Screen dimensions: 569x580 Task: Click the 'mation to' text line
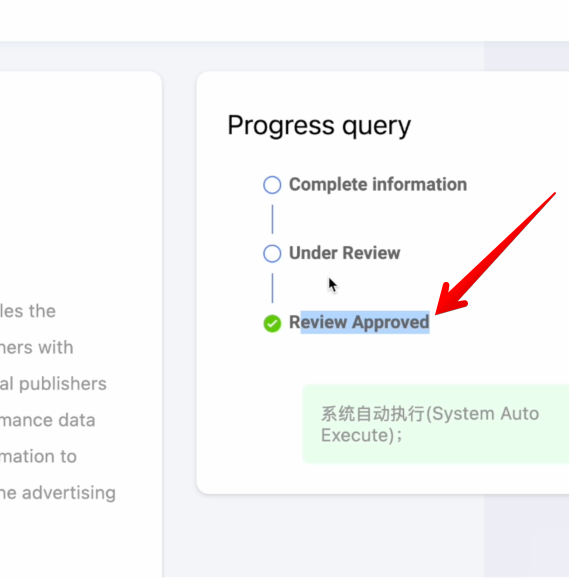pyautogui.click(x=38, y=456)
